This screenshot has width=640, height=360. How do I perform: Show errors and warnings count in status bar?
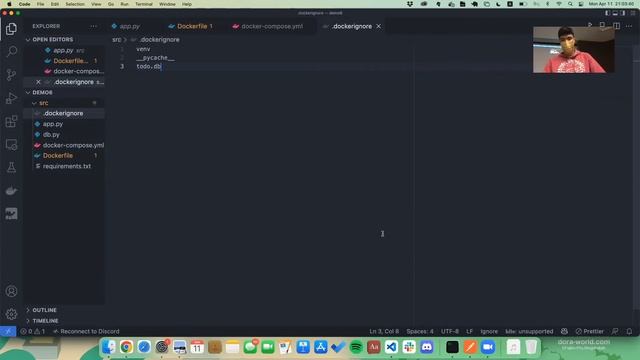pyautogui.click(x=33, y=331)
